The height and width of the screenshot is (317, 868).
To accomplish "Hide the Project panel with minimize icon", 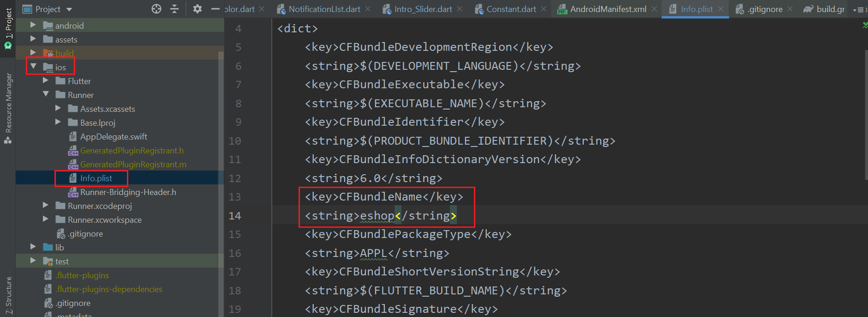I will (215, 9).
